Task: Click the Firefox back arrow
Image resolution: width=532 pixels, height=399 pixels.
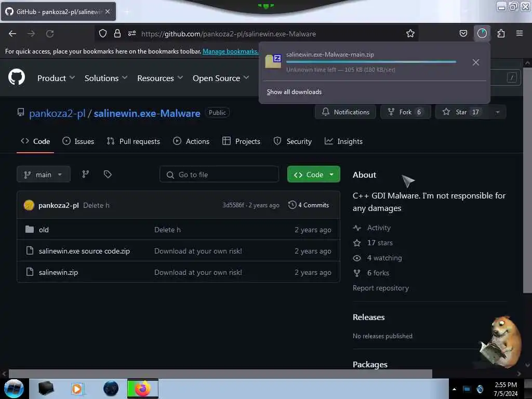Action: click(x=12, y=34)
